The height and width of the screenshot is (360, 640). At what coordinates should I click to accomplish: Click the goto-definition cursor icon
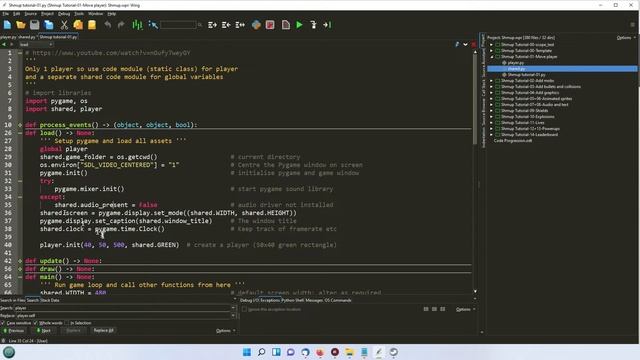pyautogui.click(x=153, y=25)
